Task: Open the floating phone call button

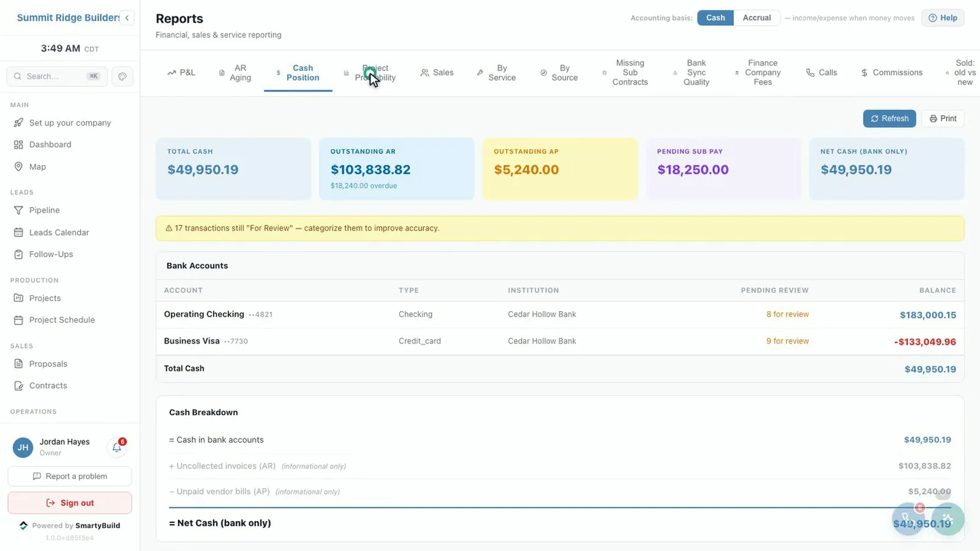Action: coord(908,519)
